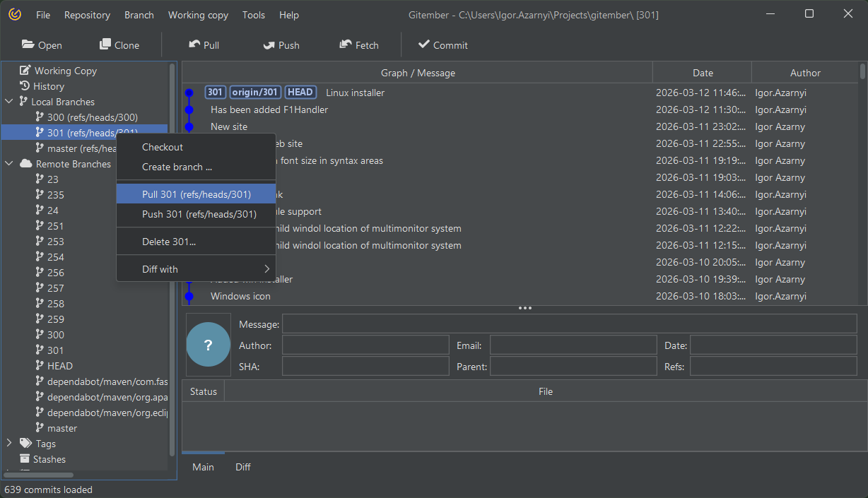Click the Open folder toolbar icon
Screen dimensions: 868x498
click(28, 45)
